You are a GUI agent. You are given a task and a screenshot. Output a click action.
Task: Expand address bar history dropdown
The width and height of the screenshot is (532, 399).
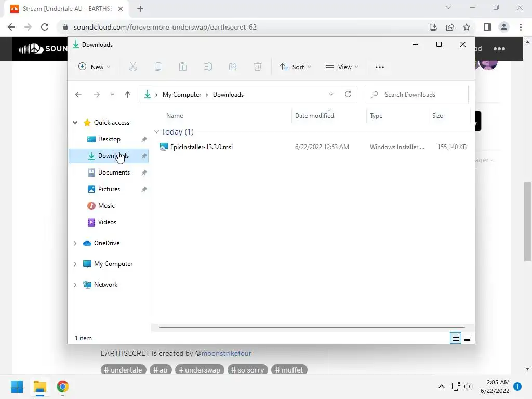tap(331, 95)
